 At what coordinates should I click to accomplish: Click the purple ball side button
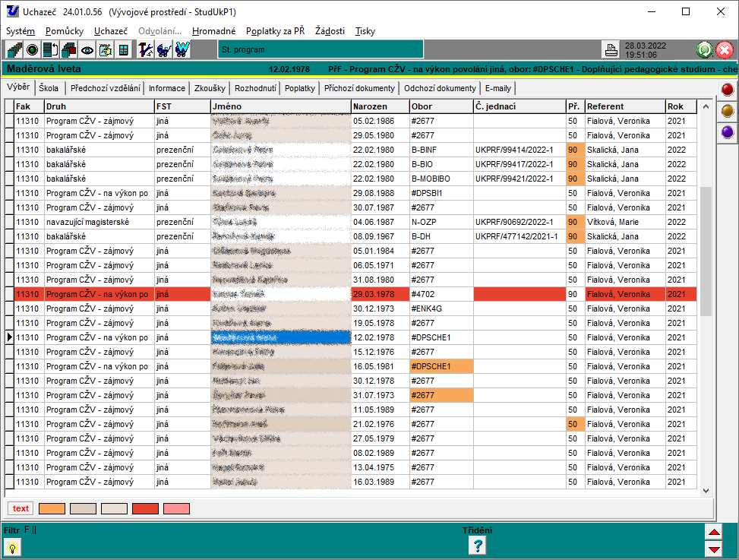click(x=728, y=132)
